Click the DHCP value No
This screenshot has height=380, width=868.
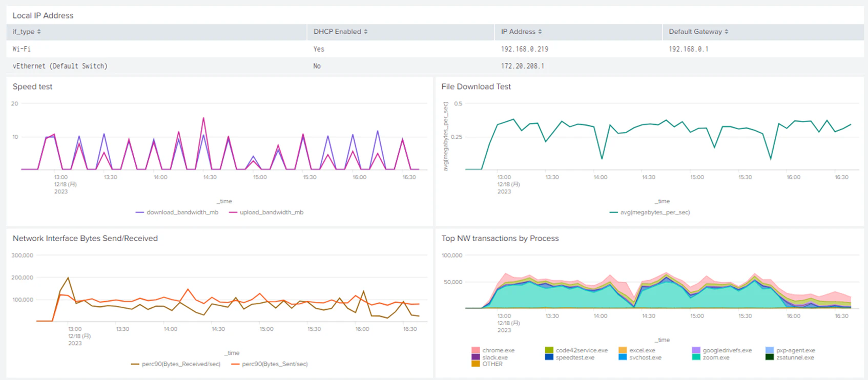[317, 66]
